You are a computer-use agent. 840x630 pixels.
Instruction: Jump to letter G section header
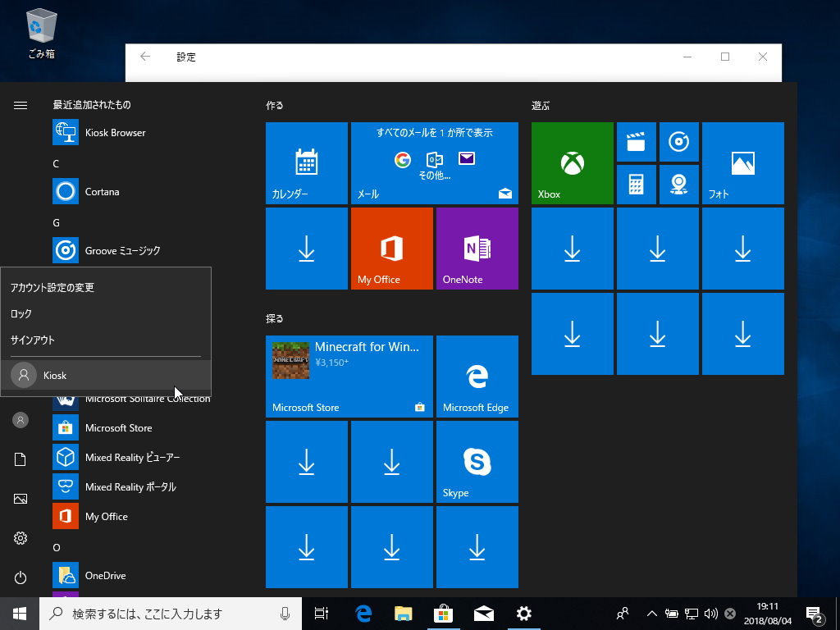[x=57, y=223]
